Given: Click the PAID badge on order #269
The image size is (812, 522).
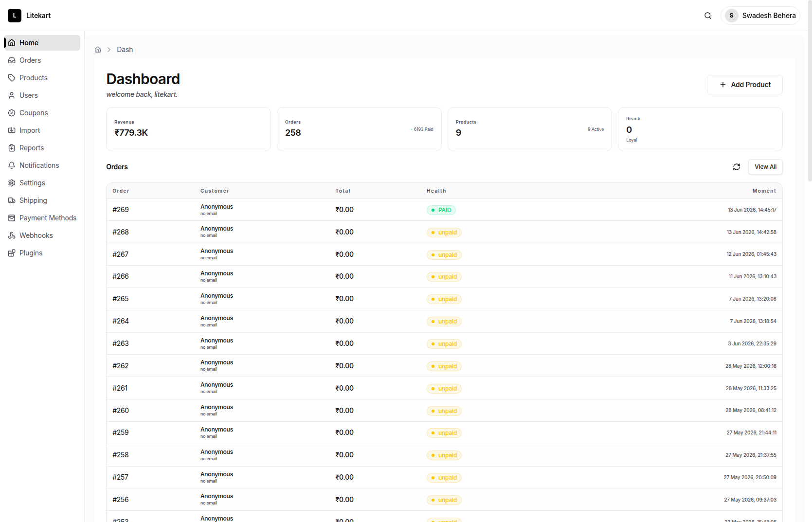Looking at the screenshot, I should [x=441, y=210].
